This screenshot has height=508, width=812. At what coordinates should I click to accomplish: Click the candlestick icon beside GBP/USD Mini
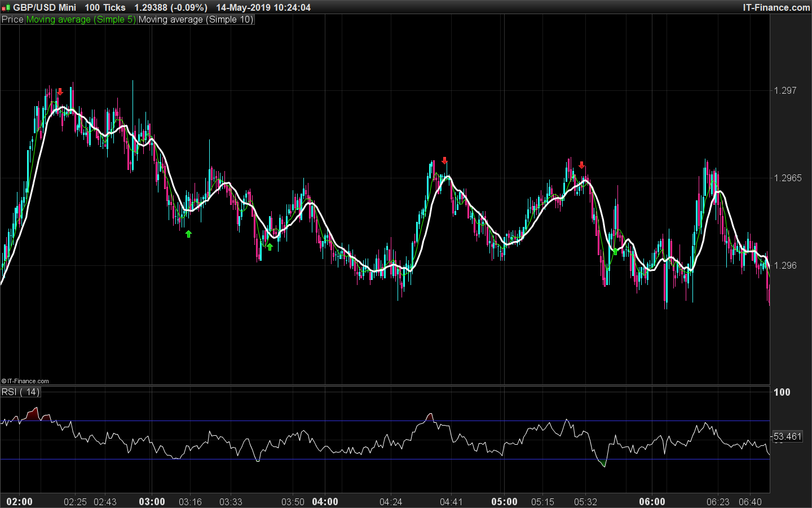(x=6, y=8)
